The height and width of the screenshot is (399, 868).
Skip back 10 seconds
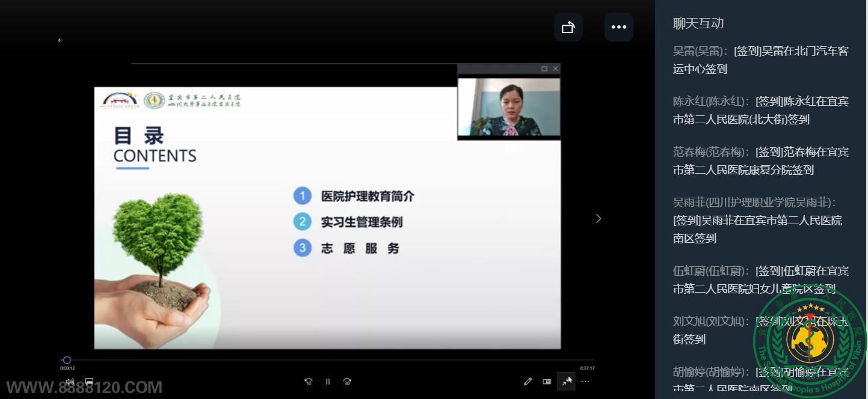(x=309, y=382)
